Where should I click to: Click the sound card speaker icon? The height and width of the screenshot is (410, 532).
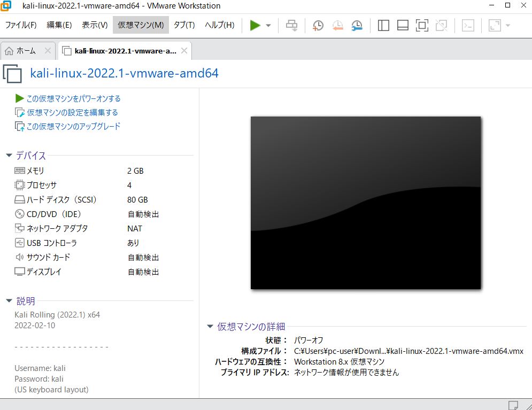[x=20, y=258]
